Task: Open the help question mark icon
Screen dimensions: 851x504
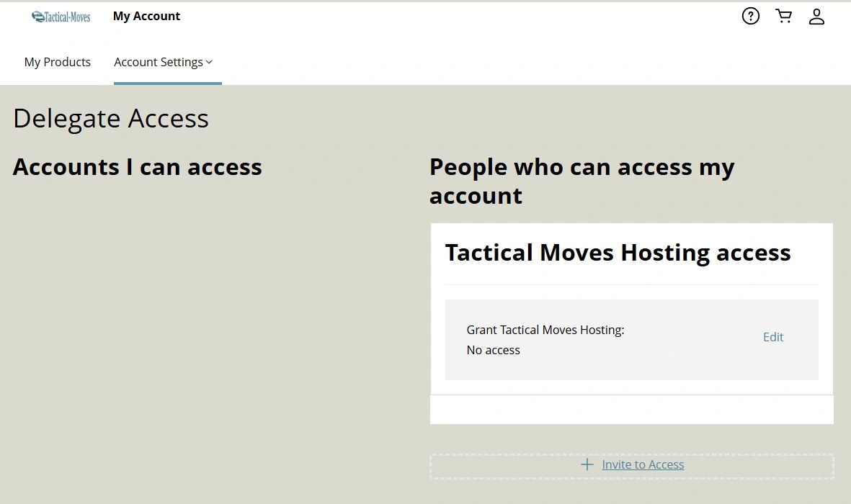Action: pos(750,15)
